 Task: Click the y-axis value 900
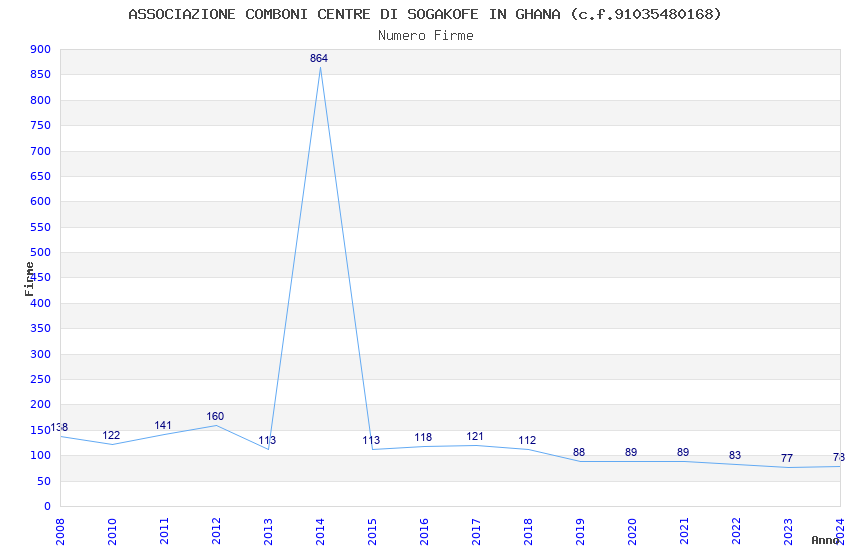41,49
